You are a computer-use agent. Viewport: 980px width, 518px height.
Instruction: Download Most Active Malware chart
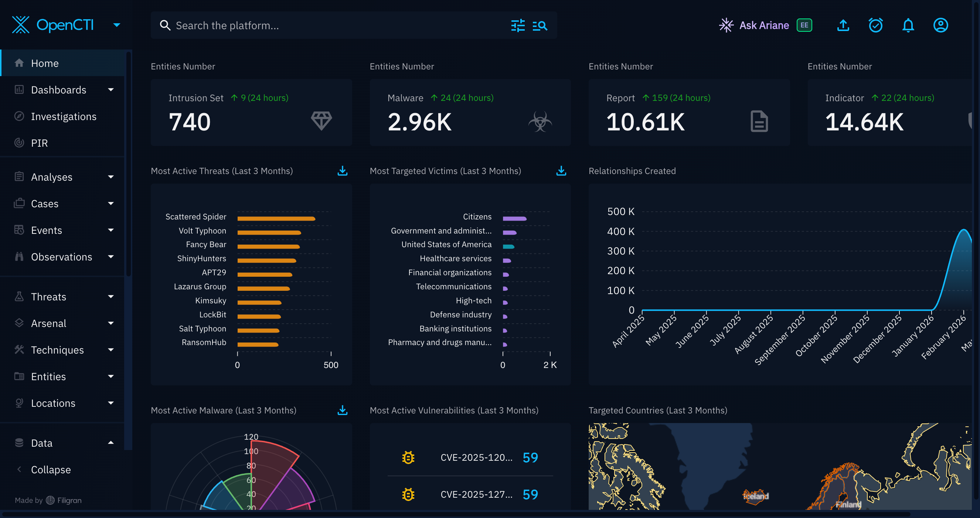[343, 410]
